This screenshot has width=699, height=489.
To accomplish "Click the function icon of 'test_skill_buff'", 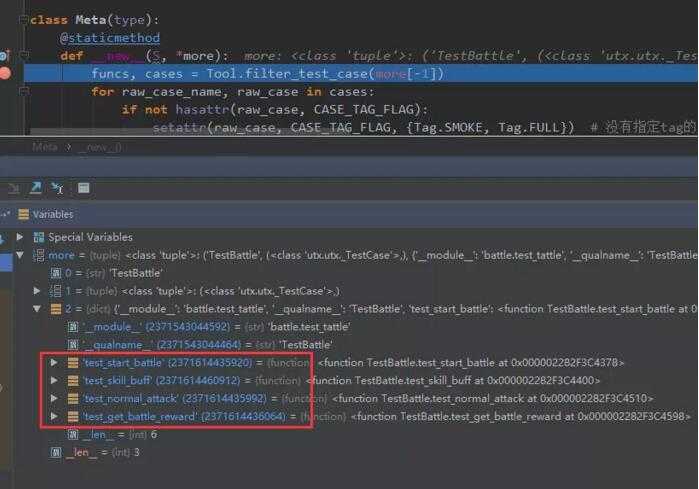I will pyautogui.click(x=73, y=380).
